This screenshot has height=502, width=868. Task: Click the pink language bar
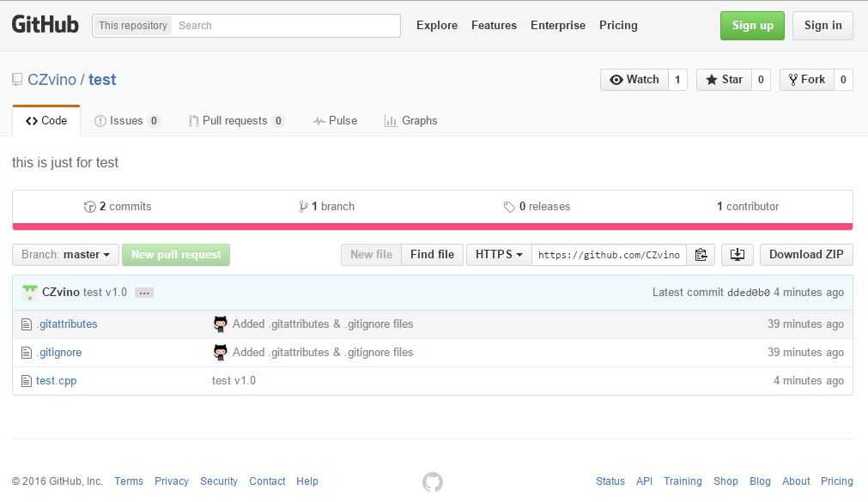pyautogui.click(x=433, y=227)
